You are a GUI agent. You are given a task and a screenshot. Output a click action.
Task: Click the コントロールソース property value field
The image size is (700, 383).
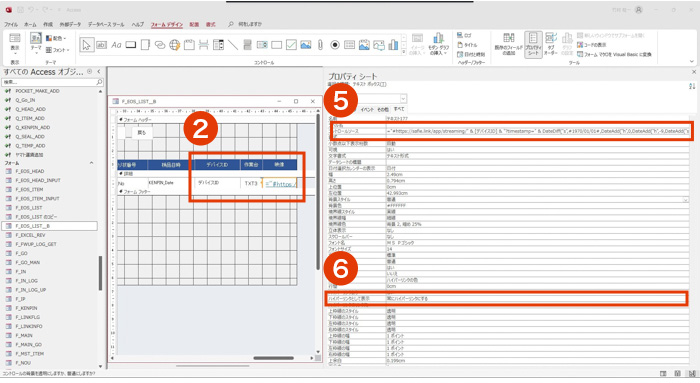click(x=538, y=131)
